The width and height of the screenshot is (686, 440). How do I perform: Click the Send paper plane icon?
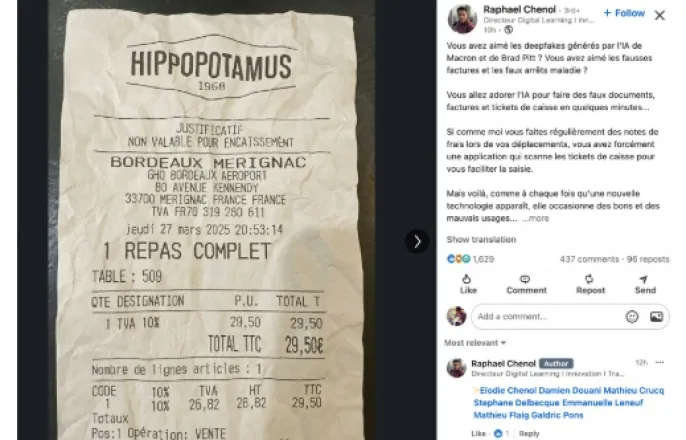coord(644,279)
